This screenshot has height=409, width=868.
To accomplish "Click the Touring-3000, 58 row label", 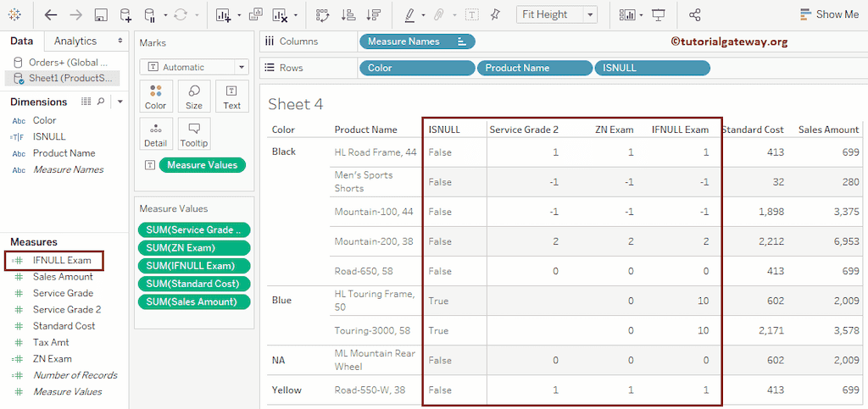I will [x=373, y=331].
